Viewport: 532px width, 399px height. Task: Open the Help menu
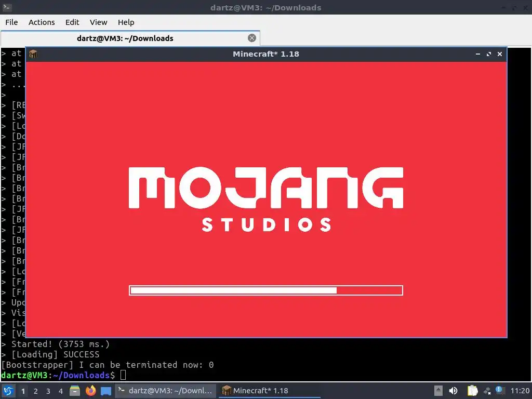(126, 22)
